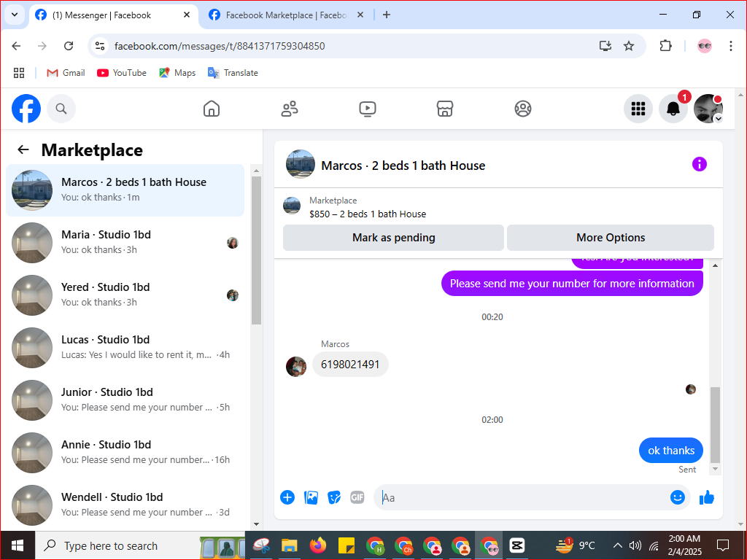Bookmark this page with star icon
Image resolution: width=747 pixels, height=560 pixels.
click(x=629, y=46)
